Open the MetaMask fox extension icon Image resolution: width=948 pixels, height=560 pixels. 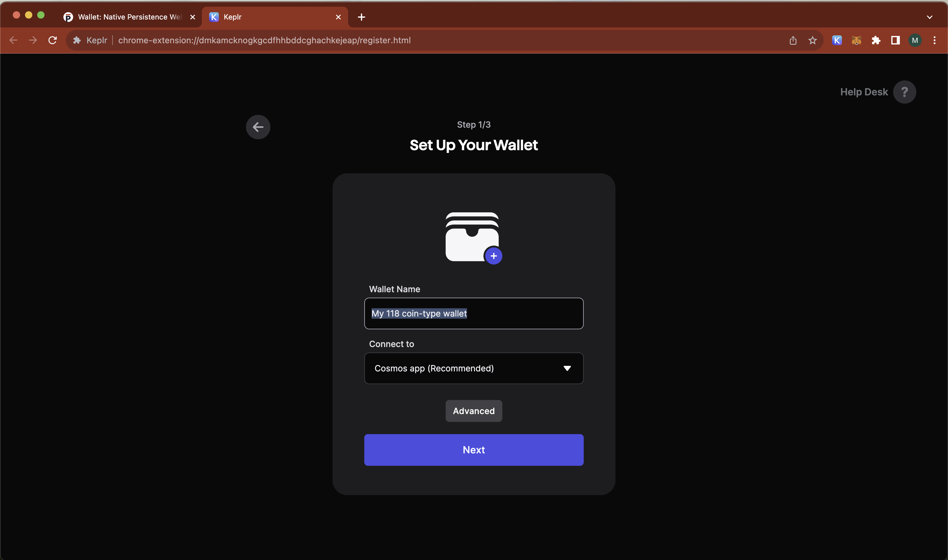point(856,41)
